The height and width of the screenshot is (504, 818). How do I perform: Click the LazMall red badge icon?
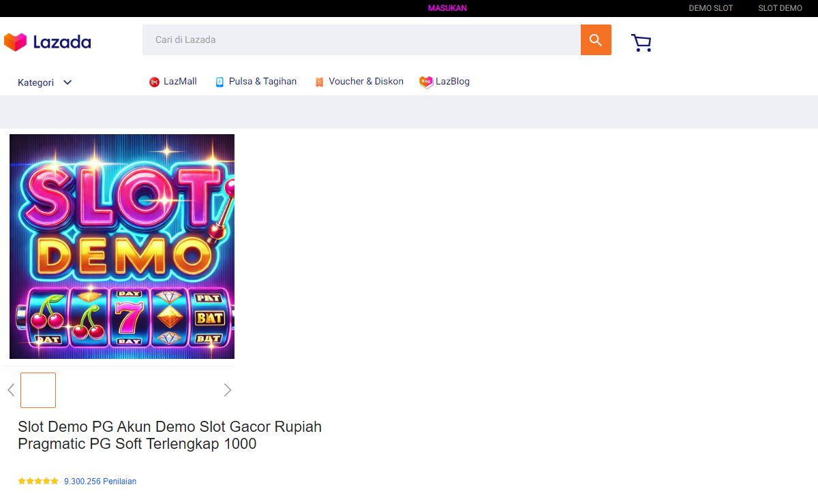click(154, 82)
